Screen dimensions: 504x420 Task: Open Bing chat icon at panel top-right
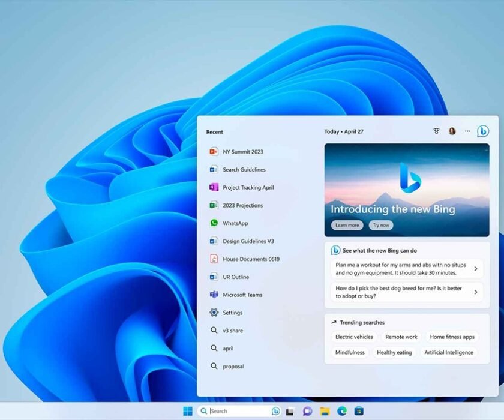[x=483, y=131]
